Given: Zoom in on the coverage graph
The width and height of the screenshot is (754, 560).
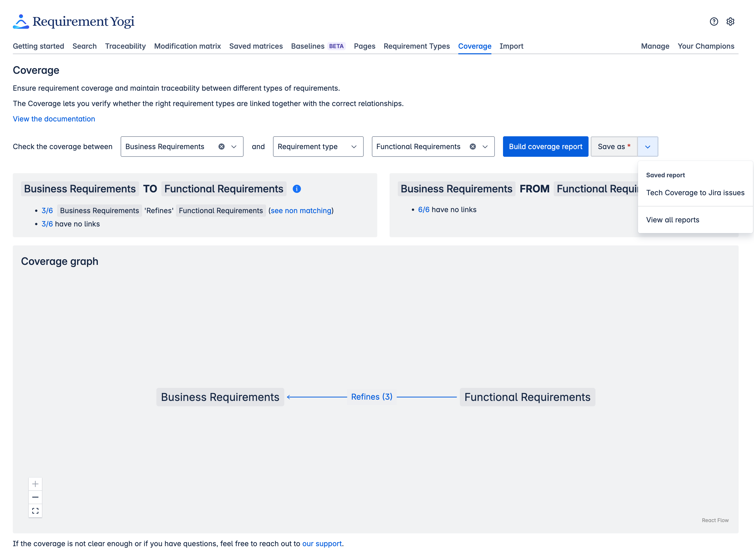Looking at the screenshot, I should tap(35, 484).
